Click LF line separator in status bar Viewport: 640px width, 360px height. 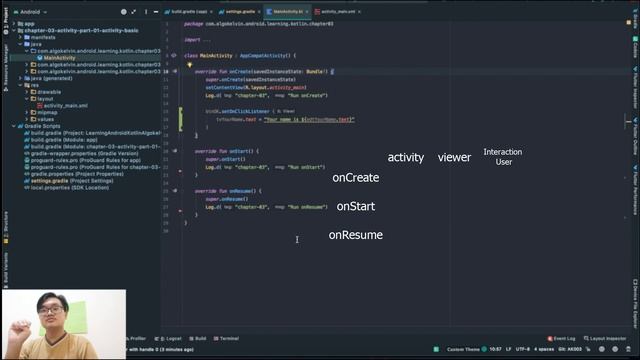point(509,349)
